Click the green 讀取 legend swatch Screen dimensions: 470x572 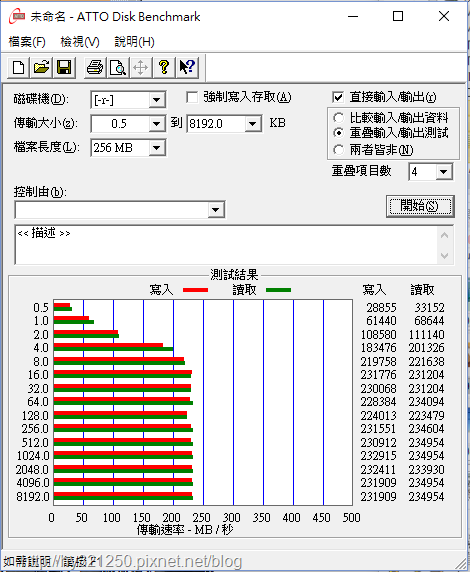279,290
